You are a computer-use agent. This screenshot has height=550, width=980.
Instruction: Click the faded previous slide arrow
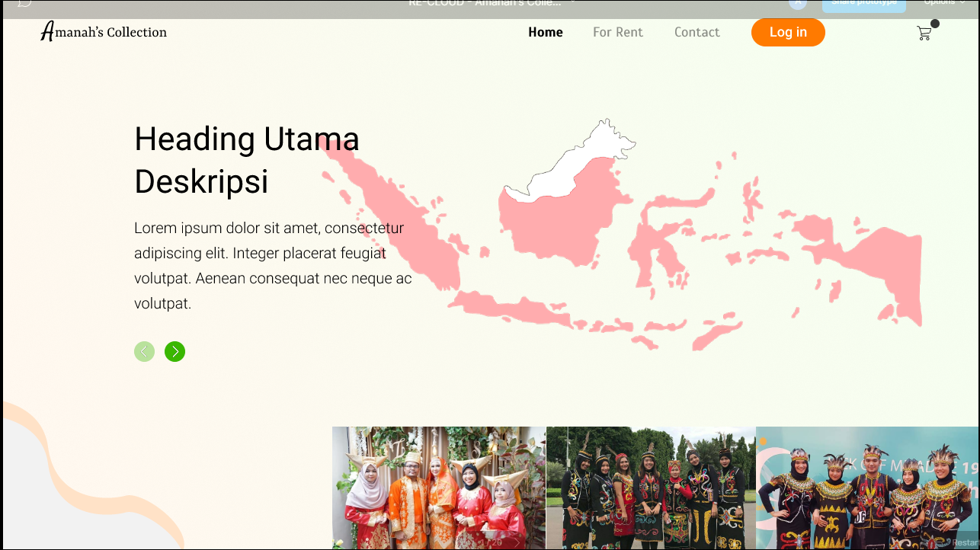[x=144, y=351]
